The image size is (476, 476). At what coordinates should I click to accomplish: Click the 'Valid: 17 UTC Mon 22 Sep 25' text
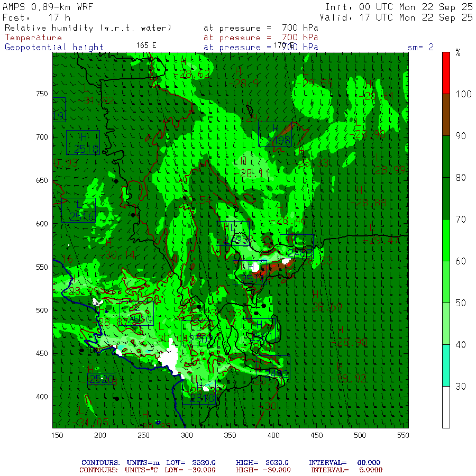(x=396, y=17)
